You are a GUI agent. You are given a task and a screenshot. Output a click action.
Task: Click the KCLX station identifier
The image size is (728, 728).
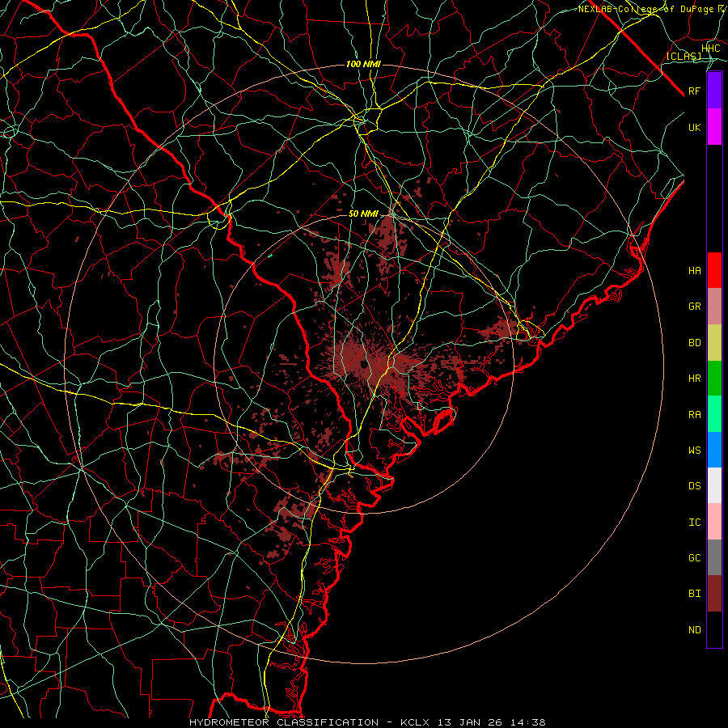tap(417, 722)
